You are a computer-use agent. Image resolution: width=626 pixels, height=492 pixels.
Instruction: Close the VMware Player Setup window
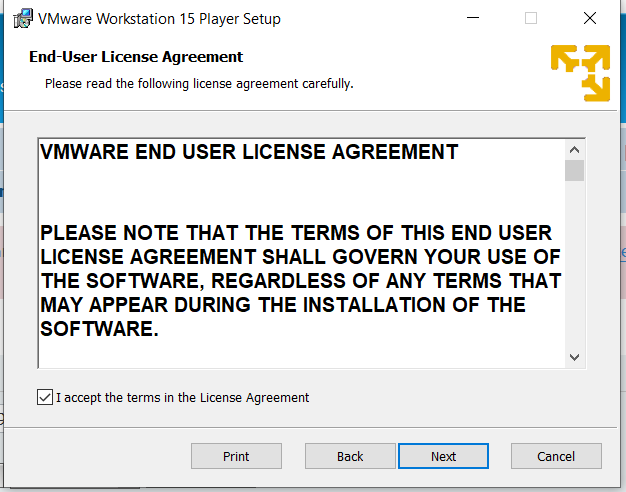pos(590,18)
